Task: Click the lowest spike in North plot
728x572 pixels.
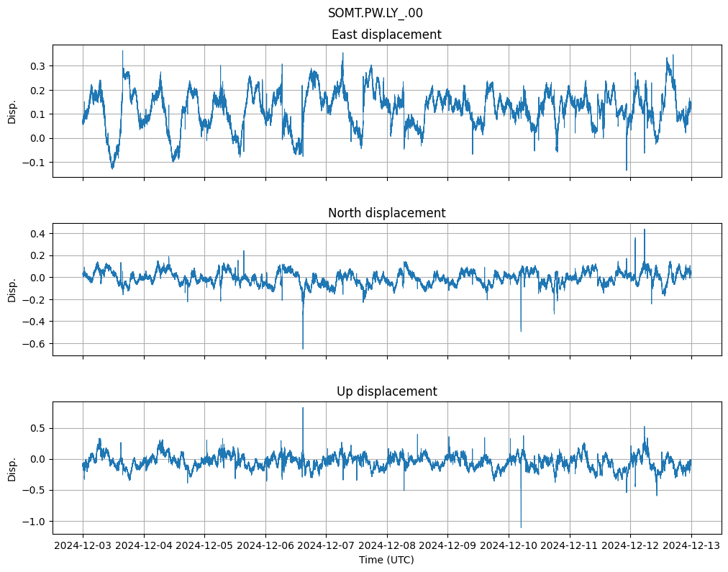Action: click(x=303, y=348)
